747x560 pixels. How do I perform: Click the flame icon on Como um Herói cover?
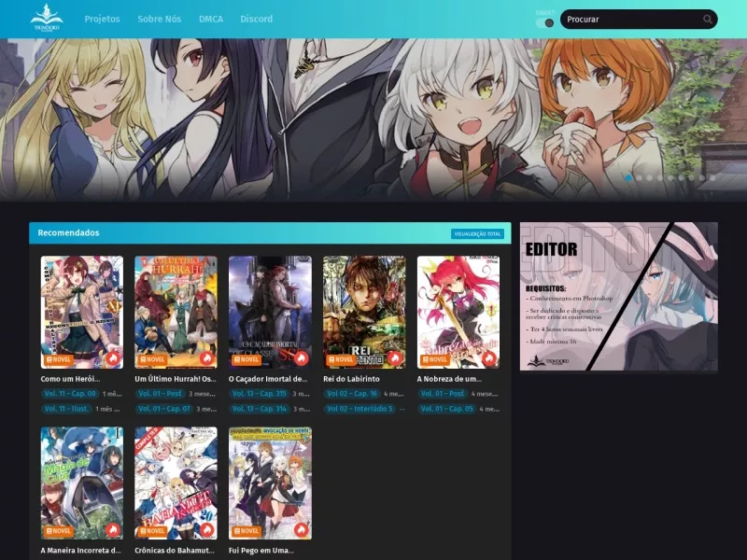point(112,358)
